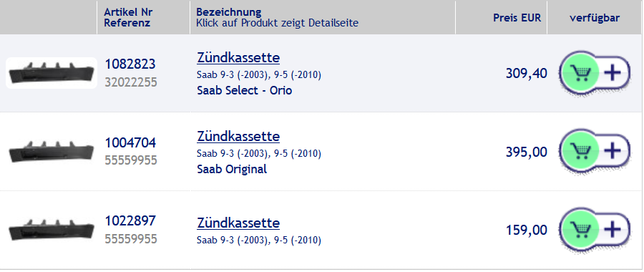Click plus icon next to 395,00 price
This screenshot has height=272, width=644.
point(613,151)
